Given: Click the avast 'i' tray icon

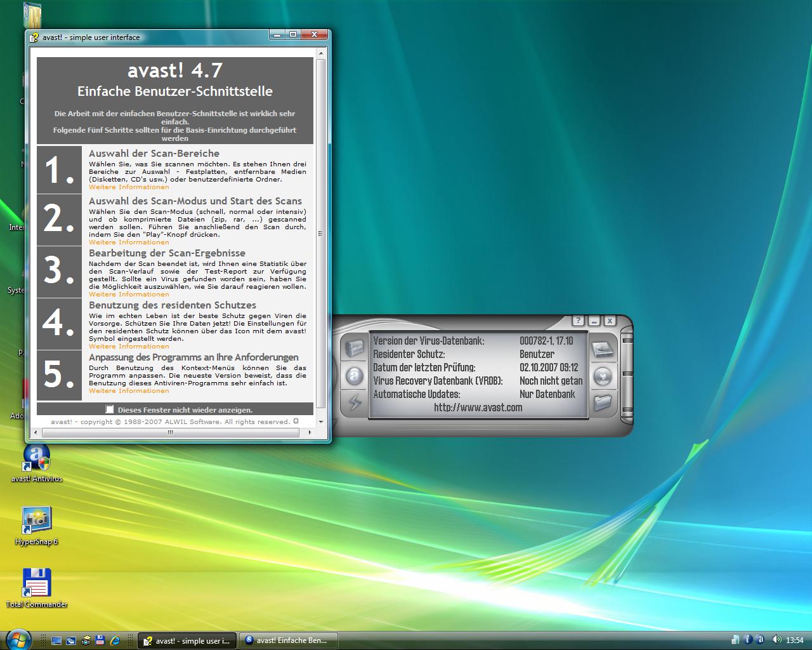Looking at the screenshot, I should pyautogui.click(x=748, y=640).
